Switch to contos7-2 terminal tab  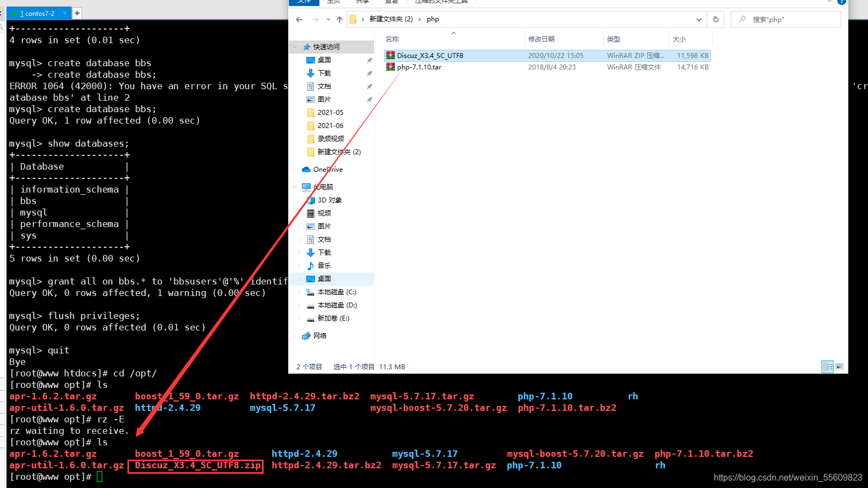tap(37, 14)
